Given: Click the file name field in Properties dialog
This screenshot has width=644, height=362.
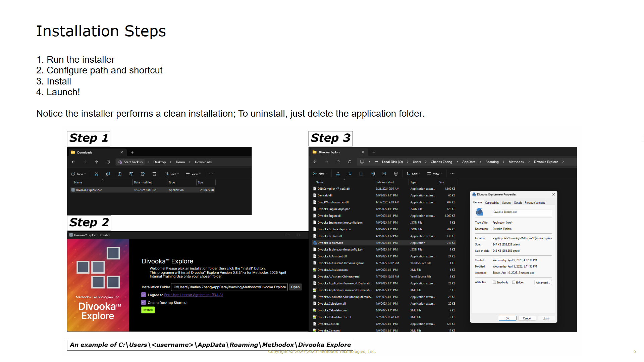Looking at the screenshot, I should (x=522, y=212).
